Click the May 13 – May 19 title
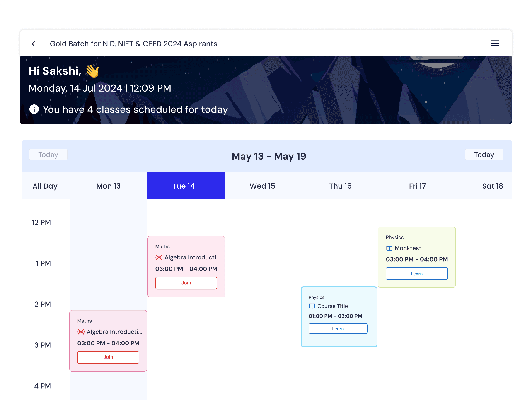The width and height of the screenshot is (532, 400). 268,156
